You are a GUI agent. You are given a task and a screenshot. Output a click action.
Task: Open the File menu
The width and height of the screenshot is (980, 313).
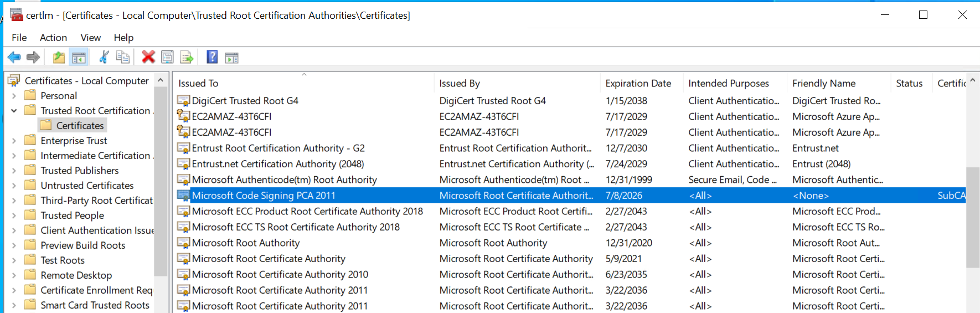19,37
